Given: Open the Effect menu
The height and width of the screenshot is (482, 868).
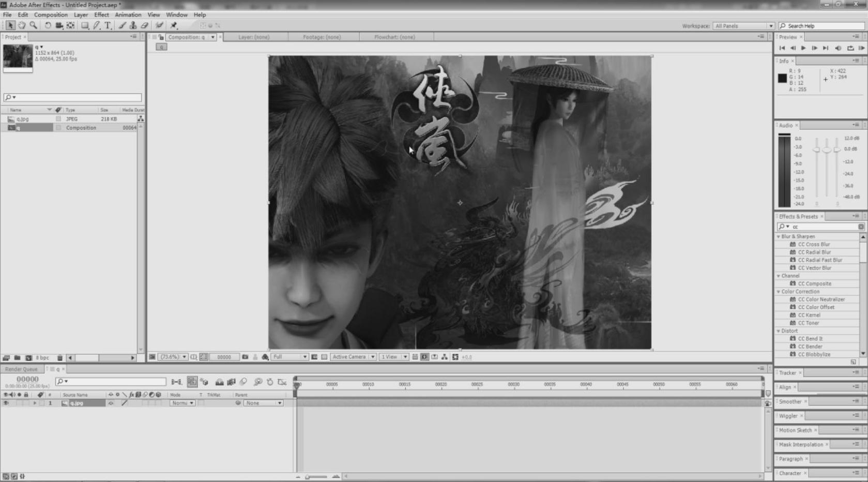Looking at the screenshot, I should (101, 15).
